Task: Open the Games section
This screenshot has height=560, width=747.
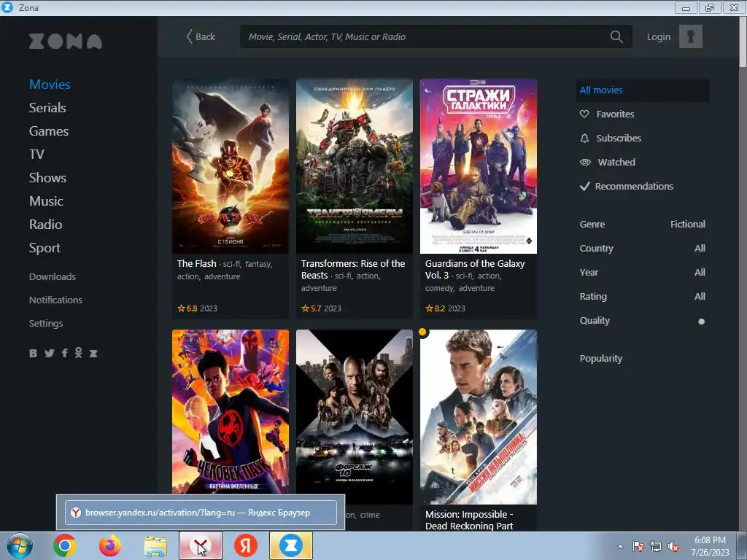Action: click(x=49, y=131)
